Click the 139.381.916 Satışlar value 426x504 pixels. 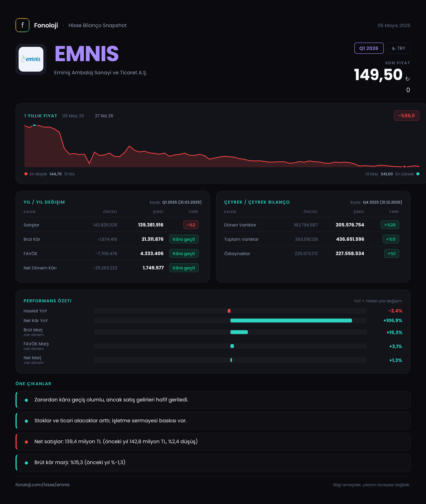151,225
